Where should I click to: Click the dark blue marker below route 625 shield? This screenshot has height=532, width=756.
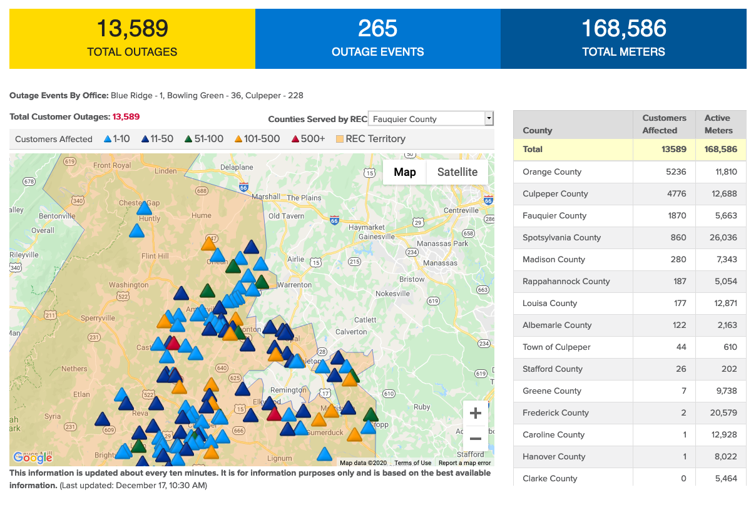click(x=242, y=389)
